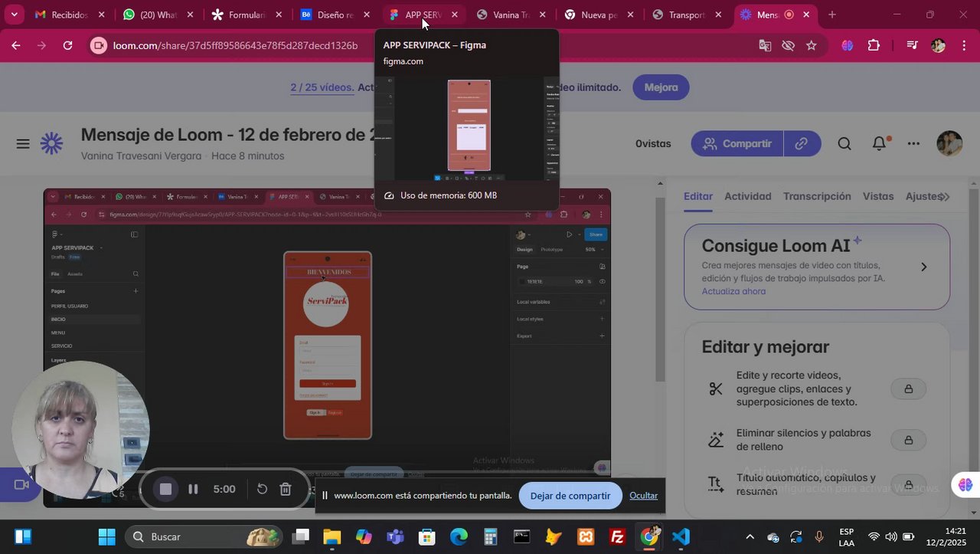The image size is (980, 554).
Task: Click the camera icon beside the webcam bubble
Action: tap(21, 484)
